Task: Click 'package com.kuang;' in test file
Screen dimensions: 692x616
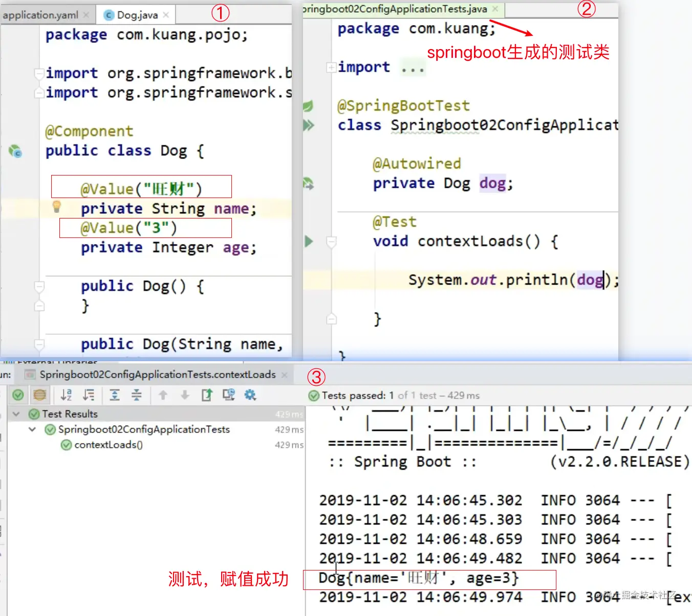Action: point(417,29)
